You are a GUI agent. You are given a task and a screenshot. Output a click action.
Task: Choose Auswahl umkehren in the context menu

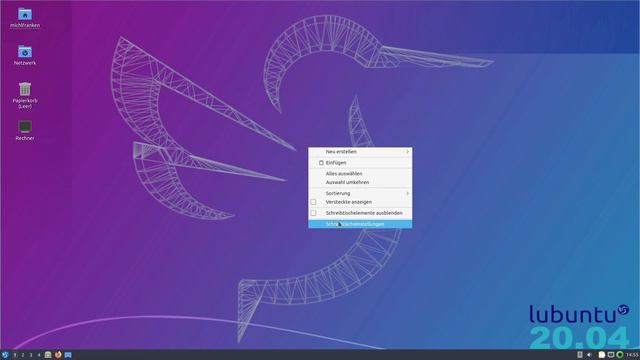coord(360,182)
